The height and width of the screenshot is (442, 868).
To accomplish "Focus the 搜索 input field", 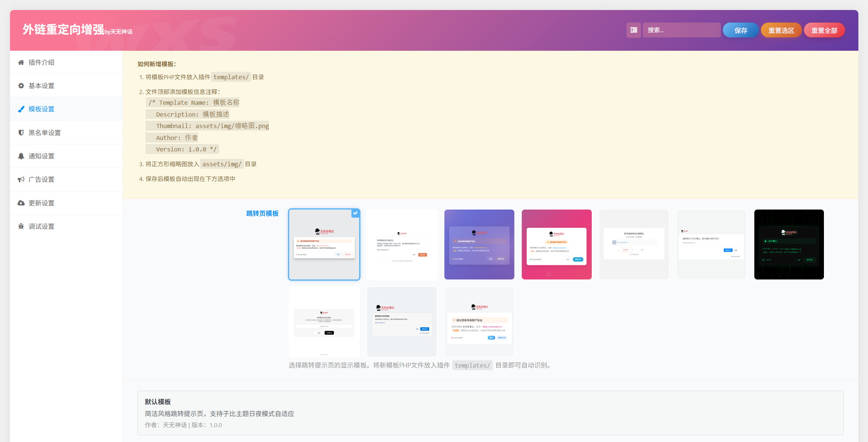I will tap(682, 30).
